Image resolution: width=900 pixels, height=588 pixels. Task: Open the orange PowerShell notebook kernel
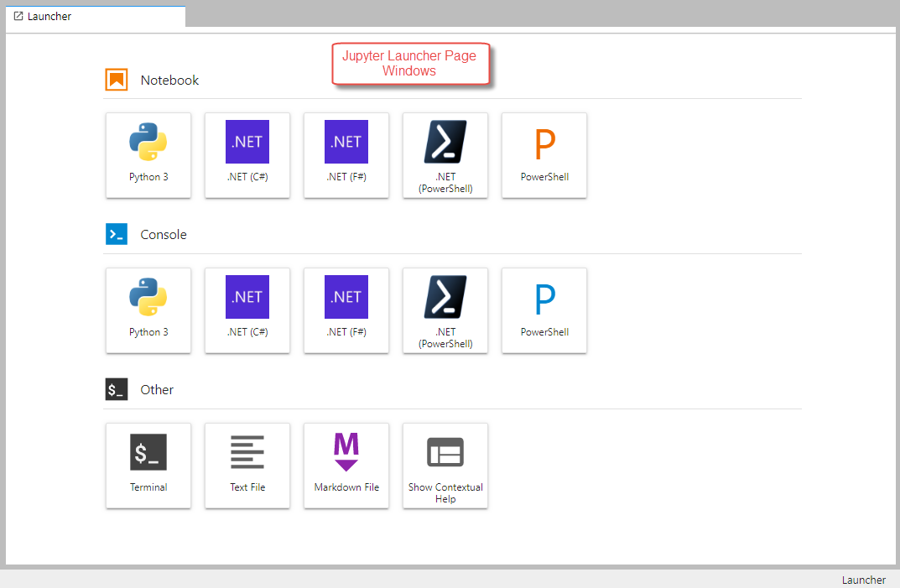[x=544, y=155]
